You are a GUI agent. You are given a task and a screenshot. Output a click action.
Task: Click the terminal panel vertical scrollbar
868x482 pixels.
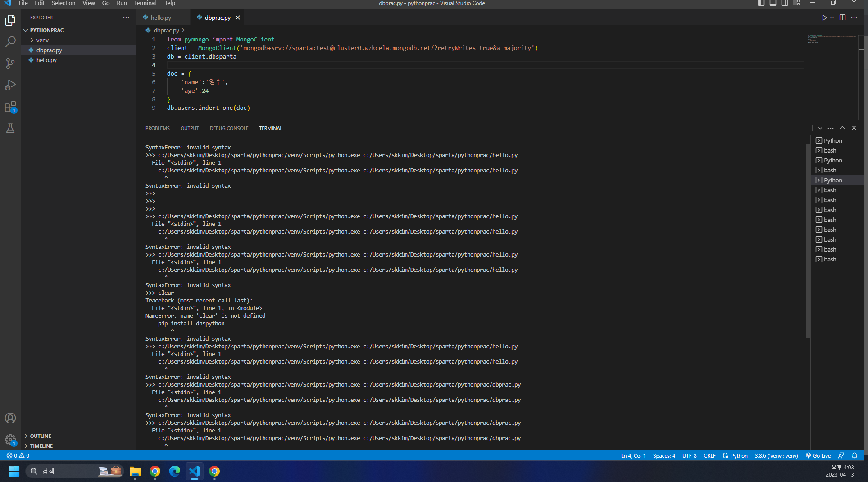tap(808, 241)
